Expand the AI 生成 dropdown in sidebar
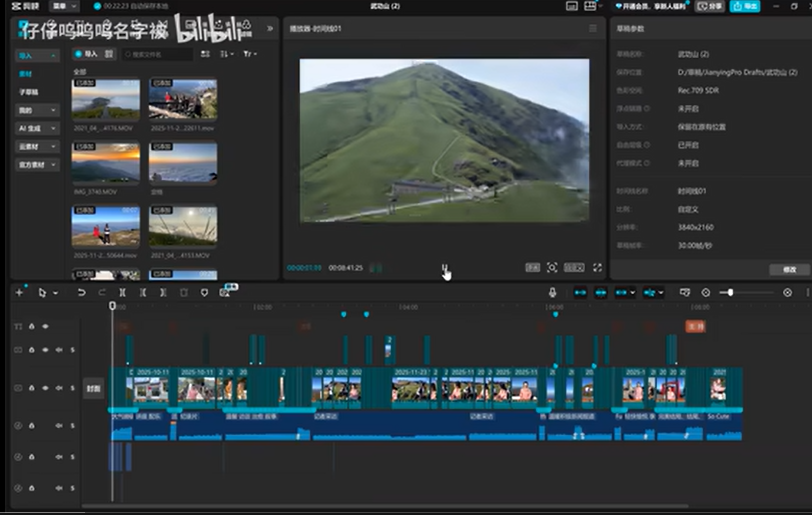 [37, 128]
